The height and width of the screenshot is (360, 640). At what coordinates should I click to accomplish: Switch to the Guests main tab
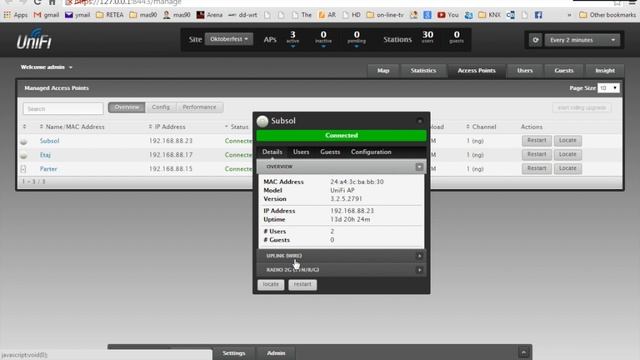[x=564, y=71]
